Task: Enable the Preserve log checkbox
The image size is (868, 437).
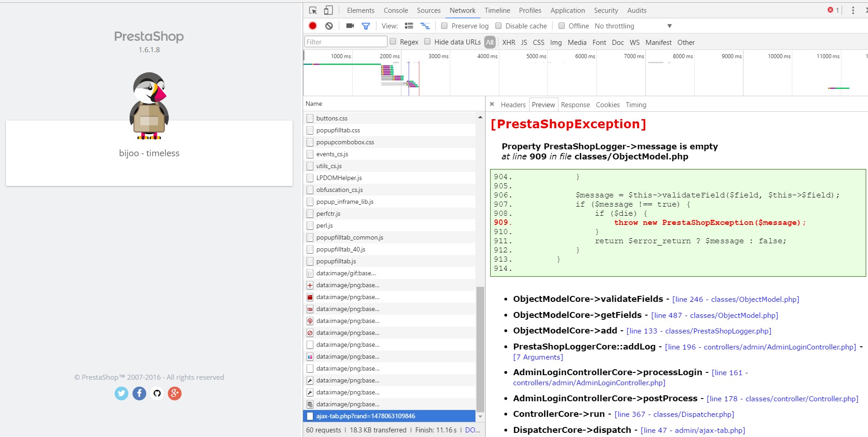Action: click(x=444, y=26)
